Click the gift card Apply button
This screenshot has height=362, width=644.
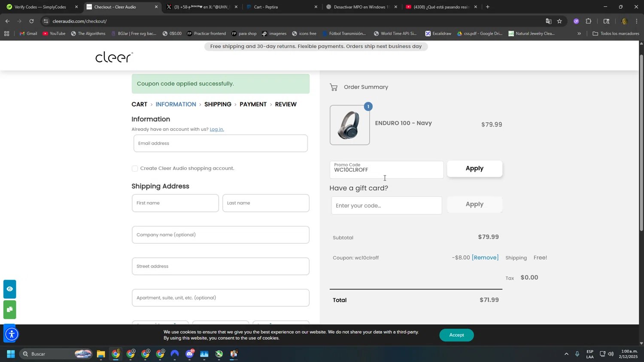coord(474,205)
